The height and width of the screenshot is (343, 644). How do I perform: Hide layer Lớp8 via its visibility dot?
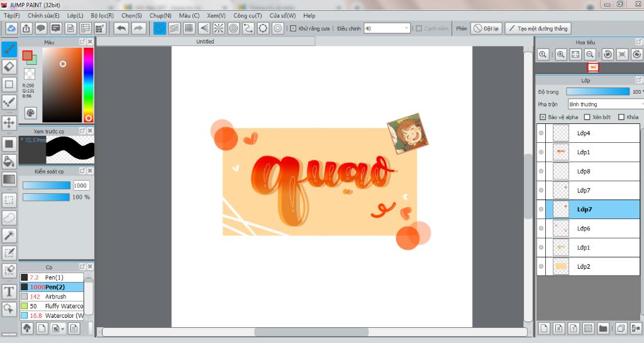tap(541, 171)
